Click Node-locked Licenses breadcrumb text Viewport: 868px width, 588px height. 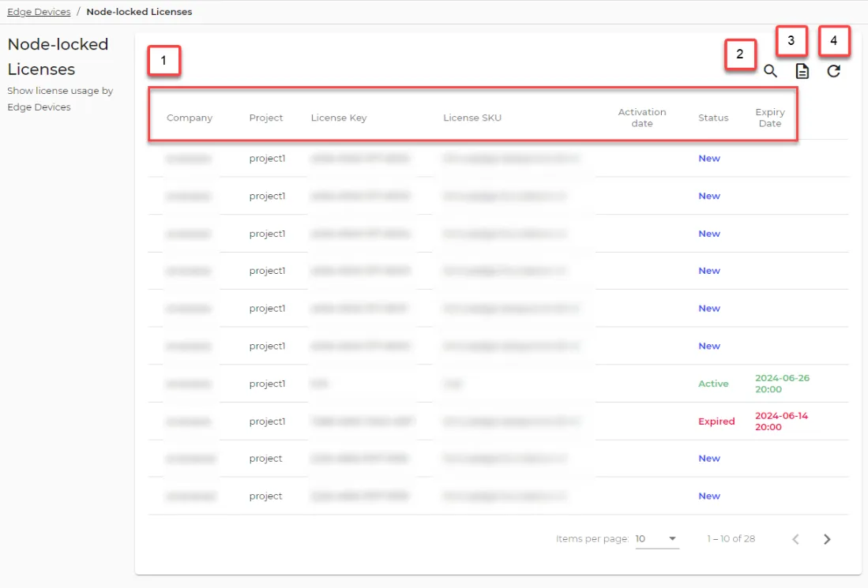coord(139,12)
